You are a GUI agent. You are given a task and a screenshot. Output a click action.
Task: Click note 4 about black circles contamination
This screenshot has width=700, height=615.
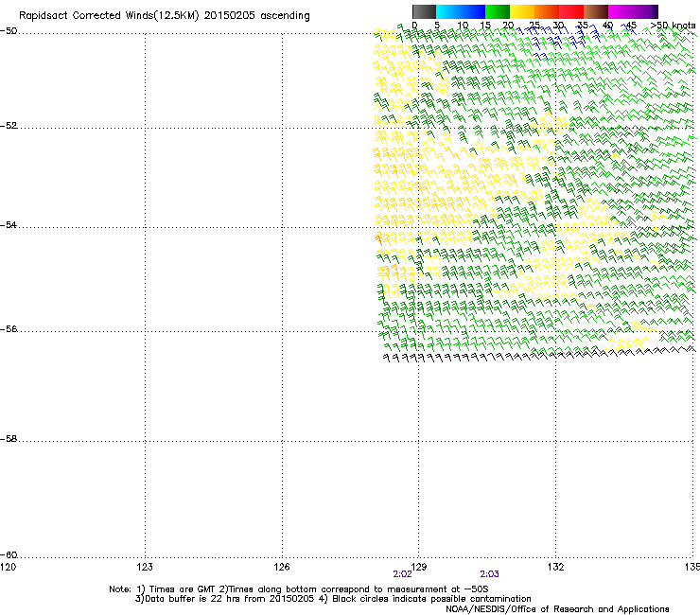[425, 599]
